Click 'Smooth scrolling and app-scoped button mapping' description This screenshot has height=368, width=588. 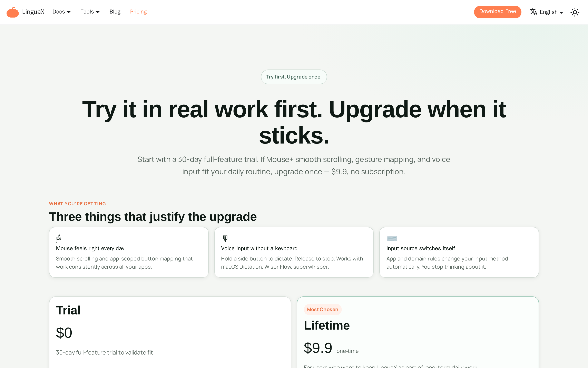pos(124,263)
